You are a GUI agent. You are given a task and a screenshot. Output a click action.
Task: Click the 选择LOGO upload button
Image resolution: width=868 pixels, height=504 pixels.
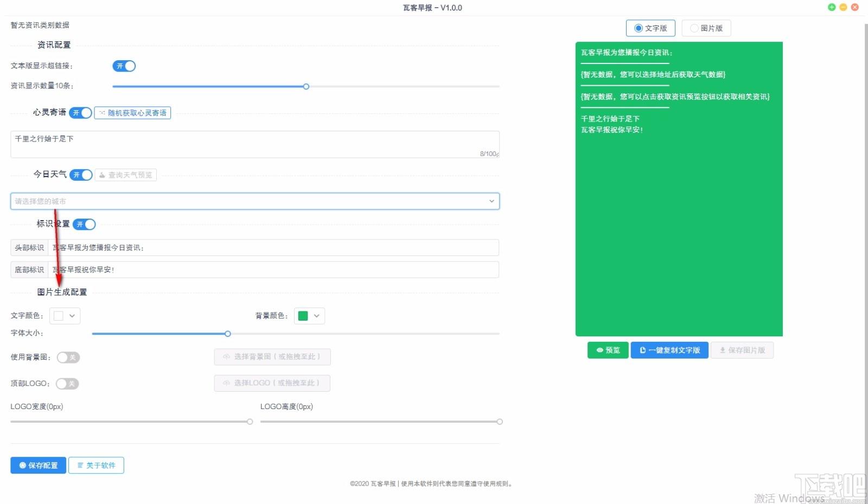272,383
